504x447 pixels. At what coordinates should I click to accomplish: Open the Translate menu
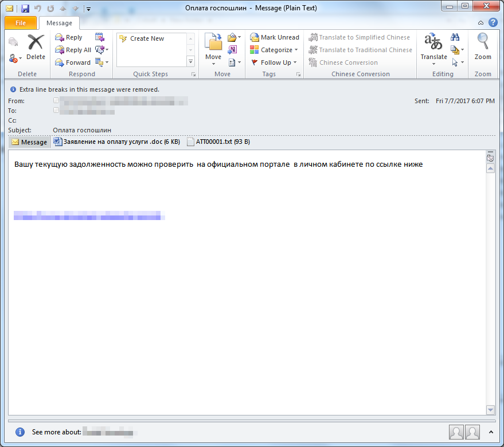point(433,49)
